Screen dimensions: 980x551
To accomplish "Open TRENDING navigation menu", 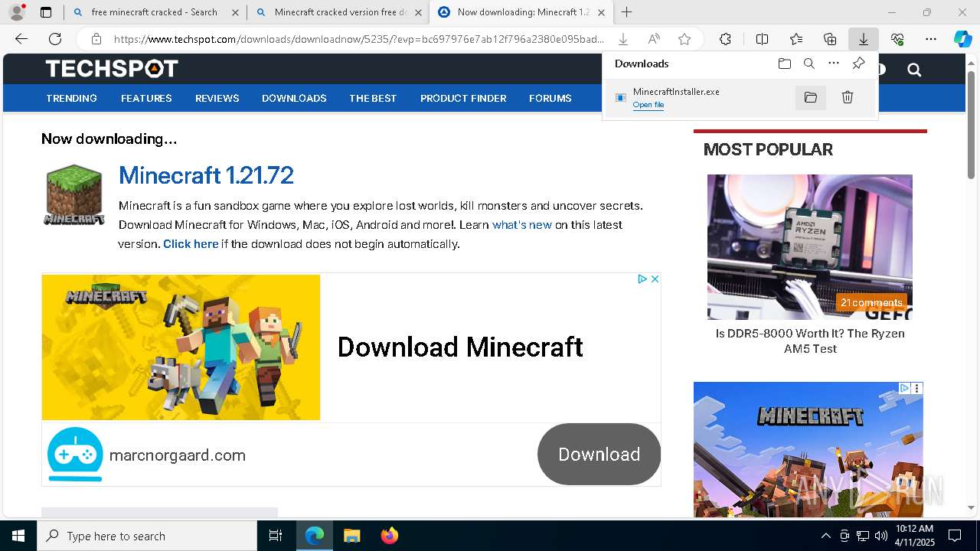I will 71,98.
